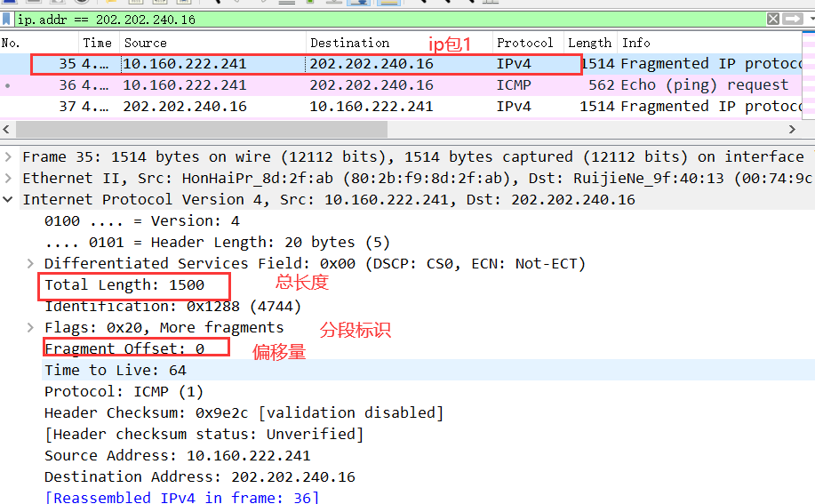
Task: Select the Flags: More fragments line
Action: point(164,327)
